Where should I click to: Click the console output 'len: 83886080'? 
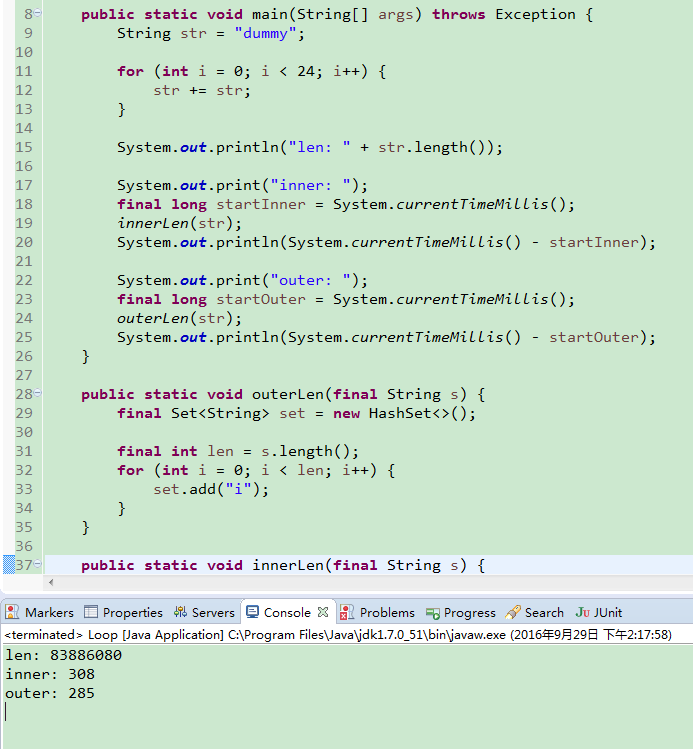[x=64, y=655]
